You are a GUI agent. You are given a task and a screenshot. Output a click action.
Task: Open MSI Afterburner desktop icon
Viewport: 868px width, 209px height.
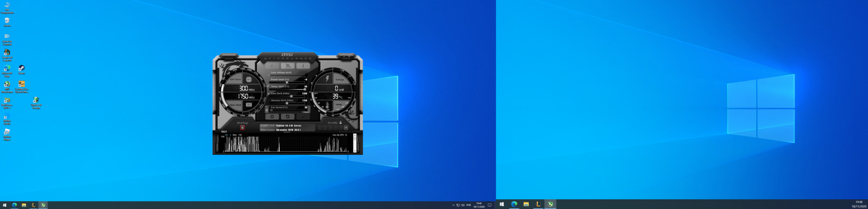7,87
